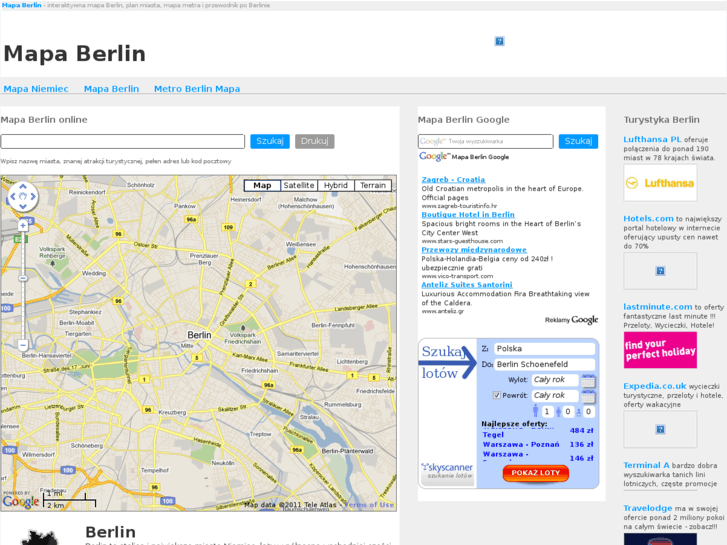Click the adults count field showing 1
This screenshot has height=545, width=727.
point(547,411)
